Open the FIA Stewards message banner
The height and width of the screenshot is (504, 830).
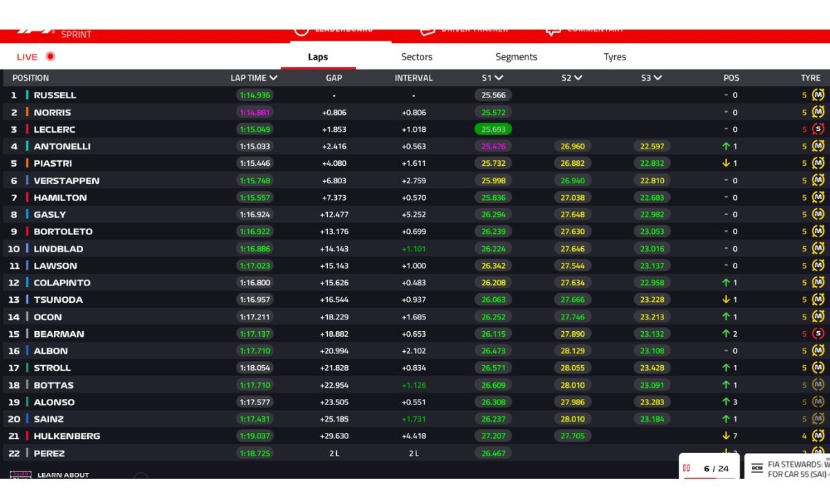click(788, 468)
